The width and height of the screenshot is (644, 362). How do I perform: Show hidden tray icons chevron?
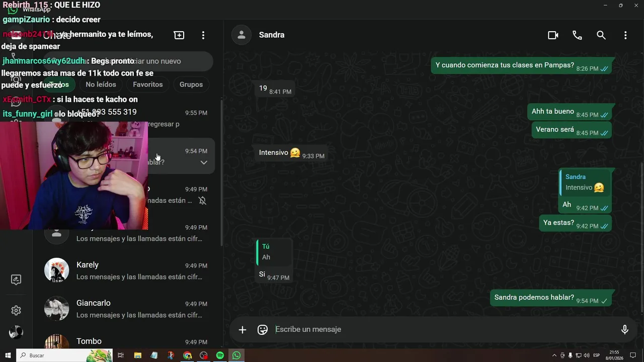pos(554,355)
